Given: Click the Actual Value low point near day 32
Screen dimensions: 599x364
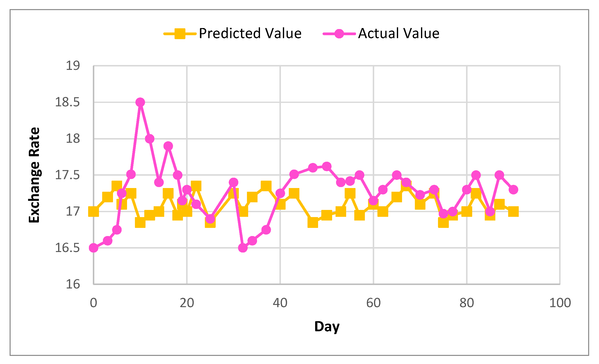Looking at the screenshot, I should pyautogui.click(x=243, y=248).
